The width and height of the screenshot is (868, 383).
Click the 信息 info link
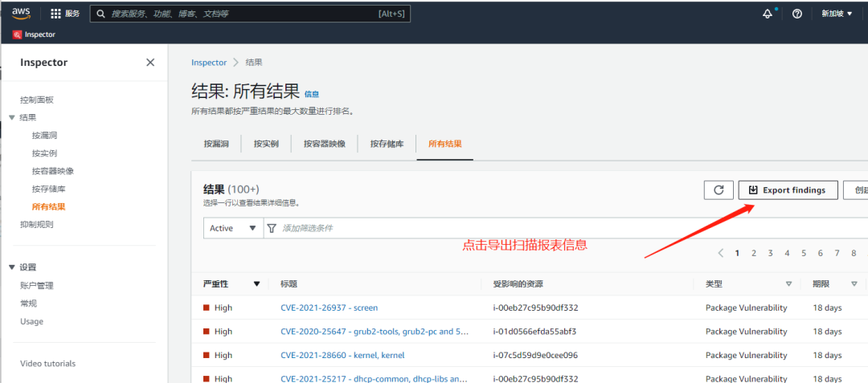click(312, 95)
